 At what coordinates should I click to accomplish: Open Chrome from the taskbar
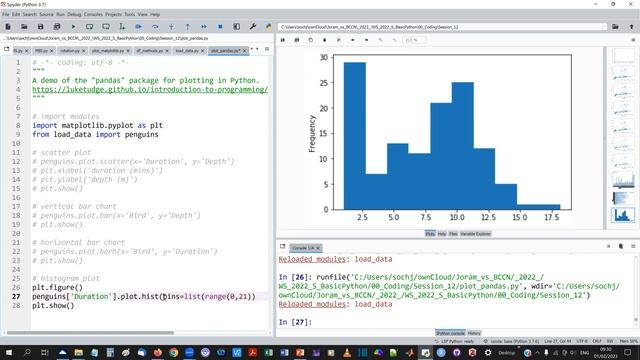pos(173,352)
